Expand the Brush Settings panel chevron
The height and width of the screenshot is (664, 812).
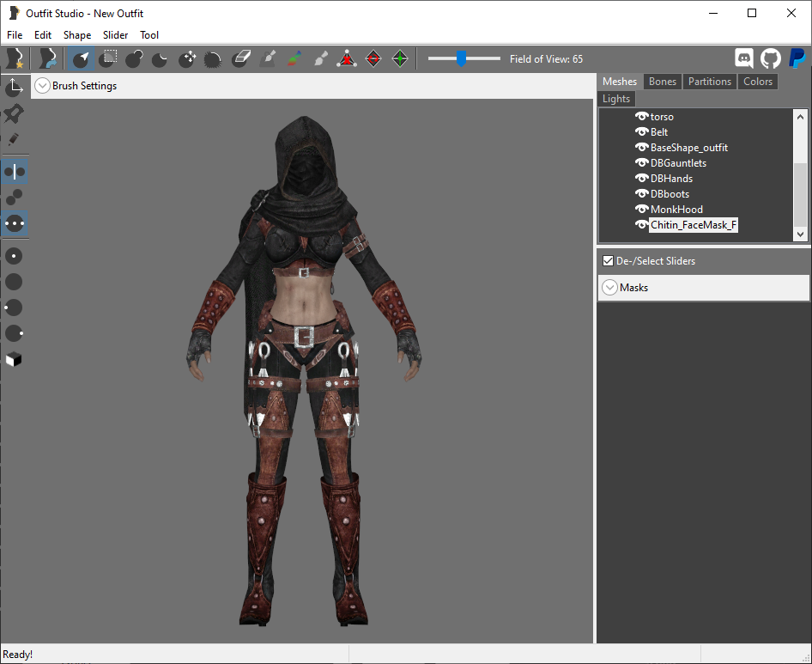click(42, 86)
